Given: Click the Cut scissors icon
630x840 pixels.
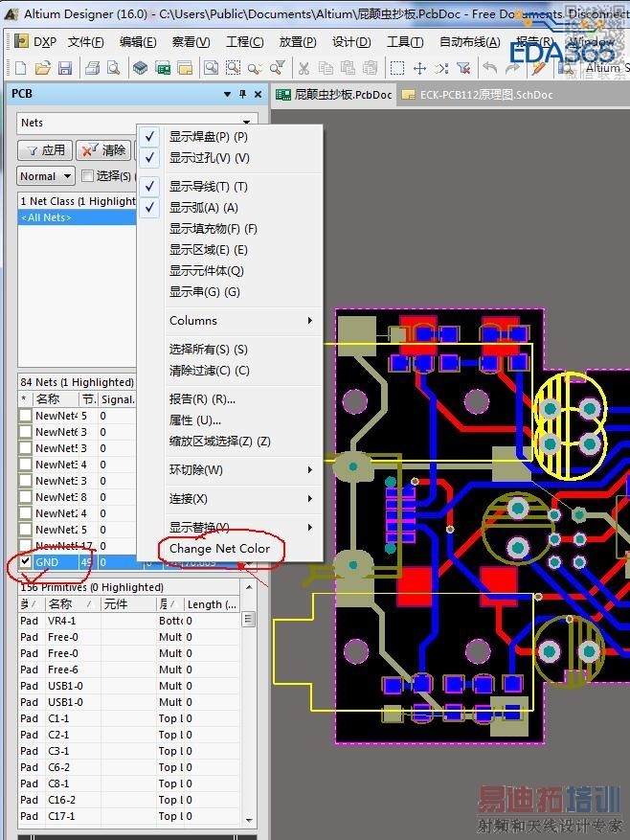Looking at the screenshot, I should (x=304, y=68).
